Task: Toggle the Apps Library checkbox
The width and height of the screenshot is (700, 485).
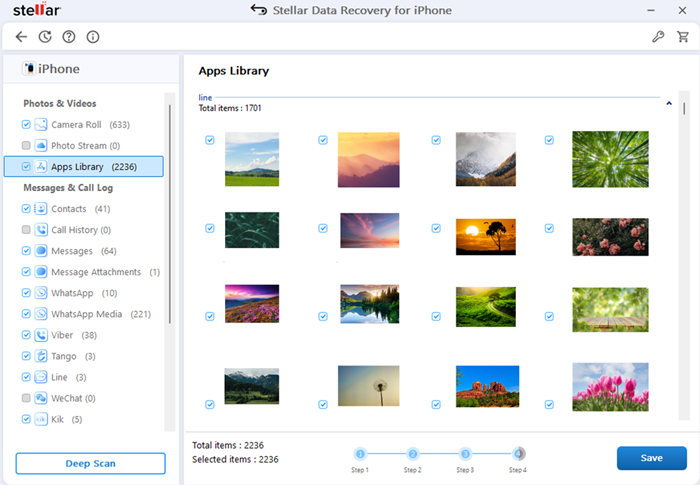Action: tap(26, 167)
